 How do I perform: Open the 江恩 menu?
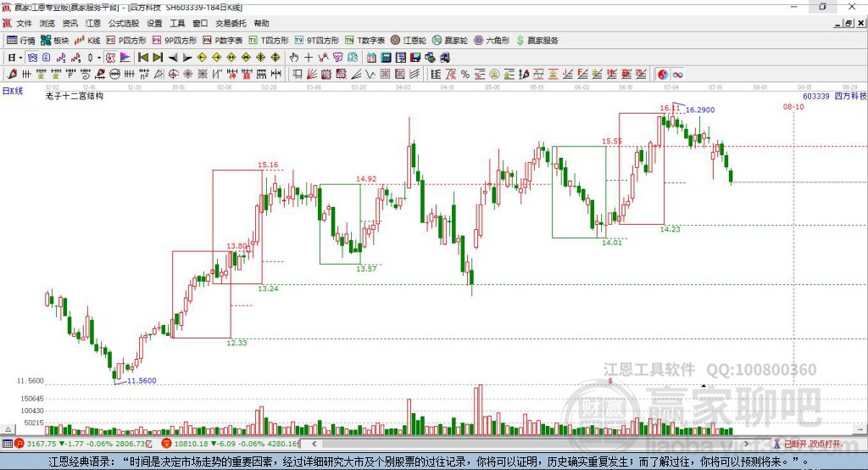[93, 23]
